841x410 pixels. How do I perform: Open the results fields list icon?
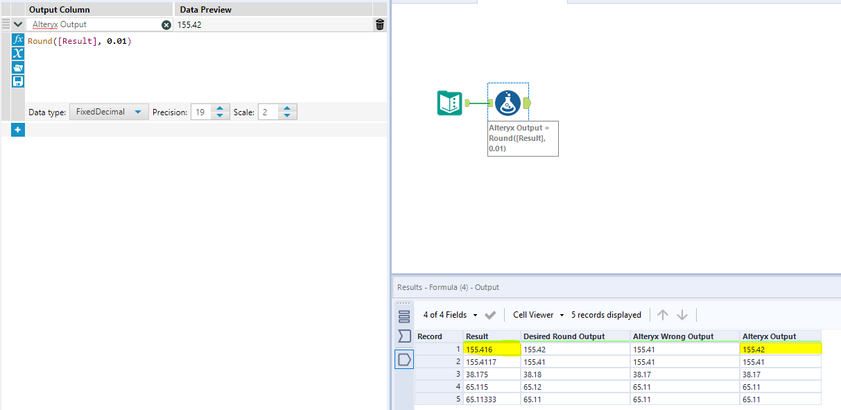tap(404, 316)
